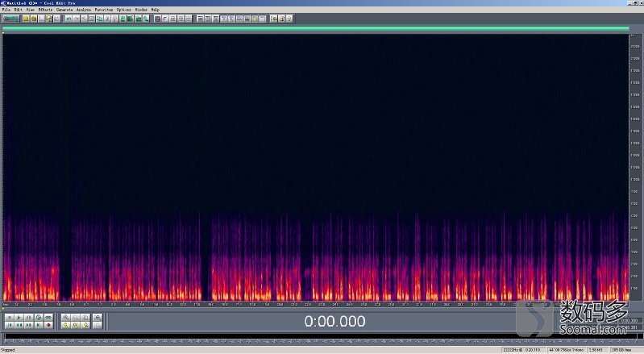Image resolution: width=644 pixels, height=354 pixels.
Task: Click the large 0:00.000 time display
Action: 334,321
